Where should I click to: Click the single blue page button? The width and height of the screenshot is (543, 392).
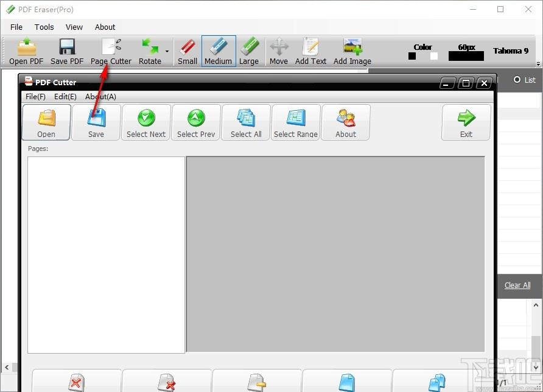pyautogui.click(x=346, y=381)
